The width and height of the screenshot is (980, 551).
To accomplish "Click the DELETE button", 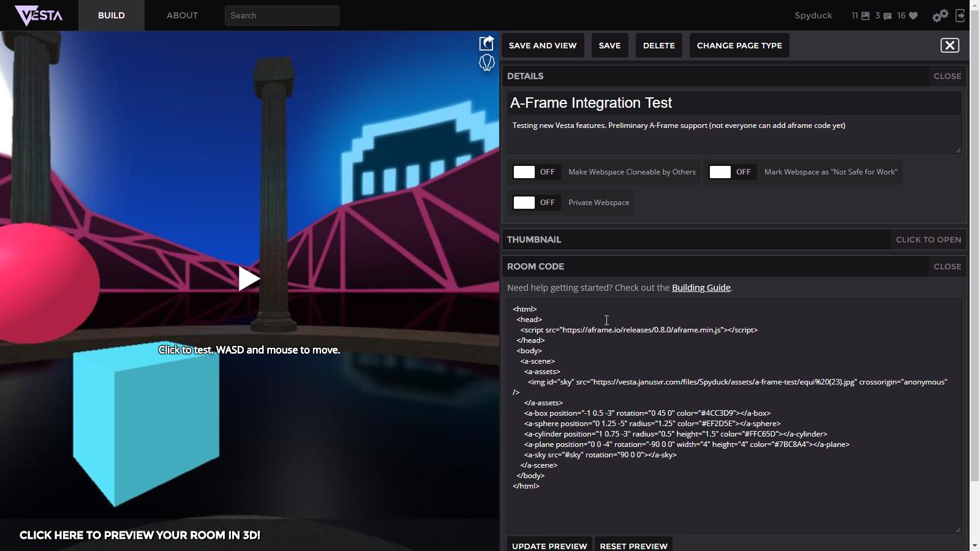I will pos(658,45).
